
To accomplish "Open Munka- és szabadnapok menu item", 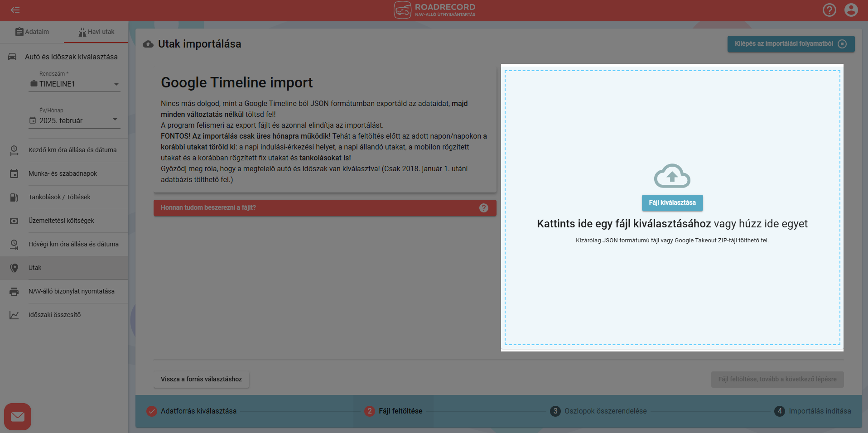I will [x=63, y=174].
